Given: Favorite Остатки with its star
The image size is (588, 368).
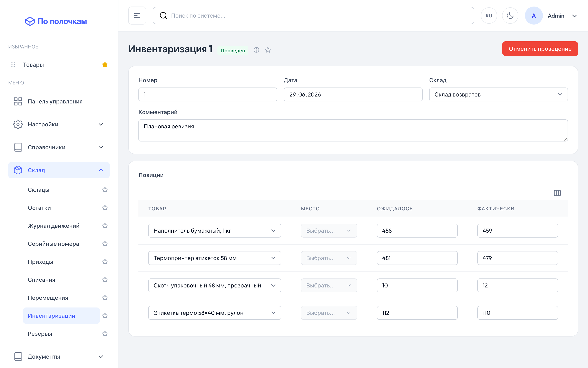Looking at the screenshot, I should tap(105, 208).
